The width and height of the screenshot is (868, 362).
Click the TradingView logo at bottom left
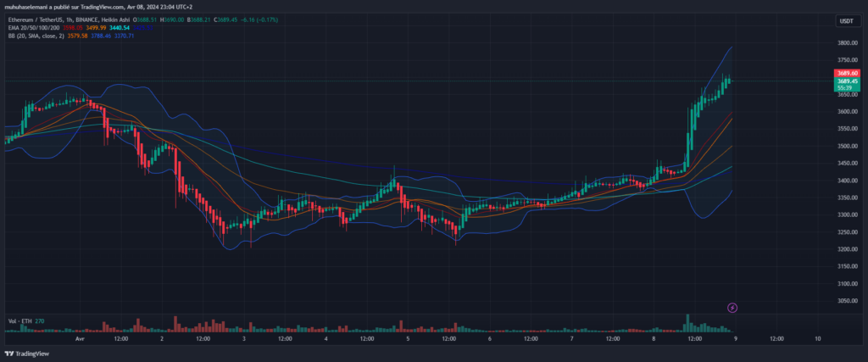(27, 354)
